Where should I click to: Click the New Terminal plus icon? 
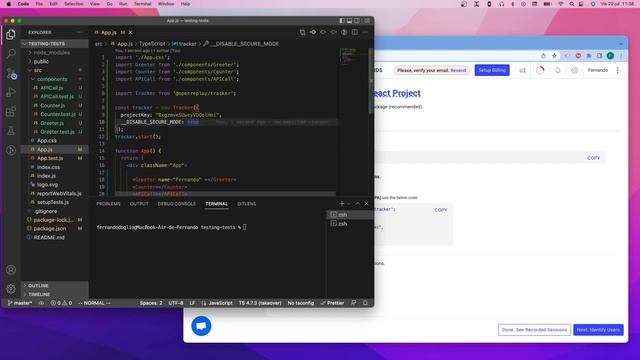[342, 204]
